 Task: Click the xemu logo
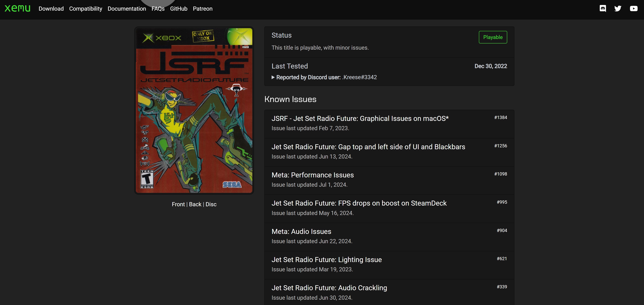click(18, 8)
